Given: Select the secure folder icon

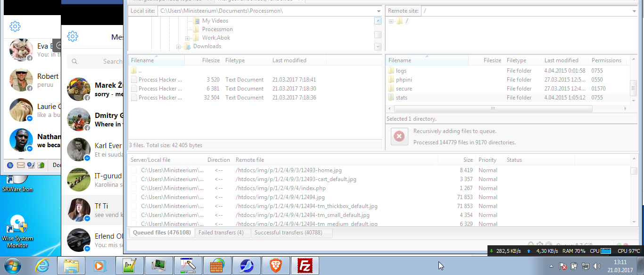Looking at the screenshot, I should click(391, 89).
